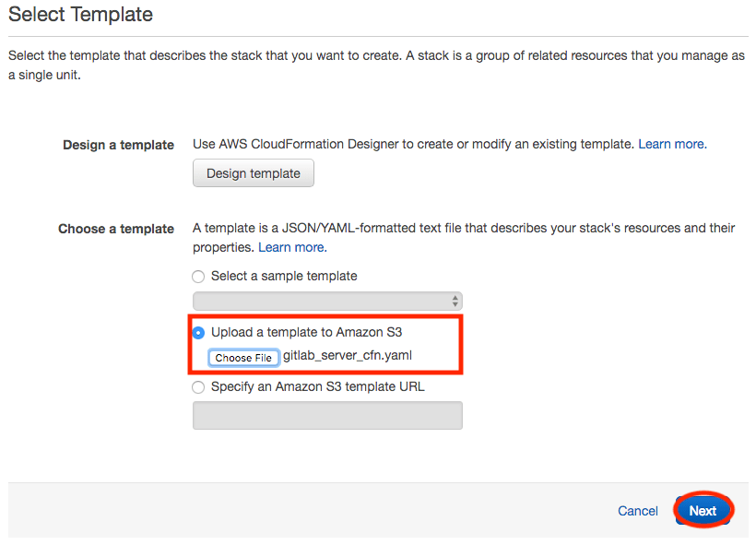The height and width of the screenshot is (545, 756).
Task: Select the empty sample template combo box
Action: [327, 301]
